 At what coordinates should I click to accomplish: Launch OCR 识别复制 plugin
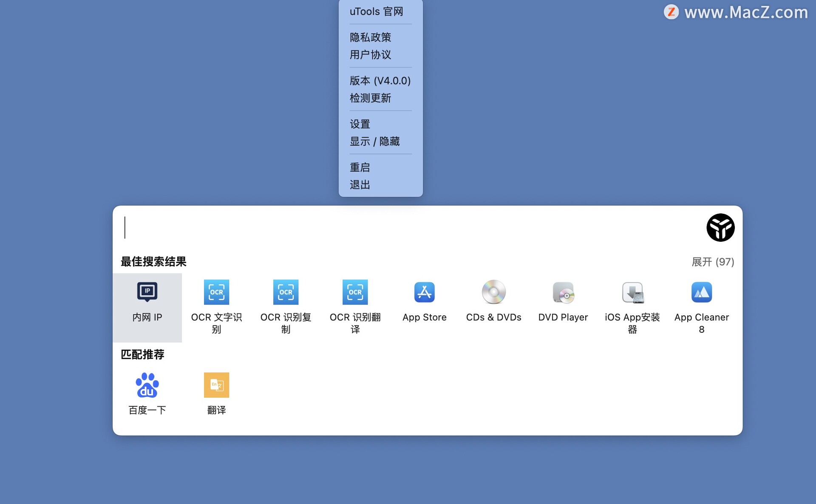(x=286, y=307)
